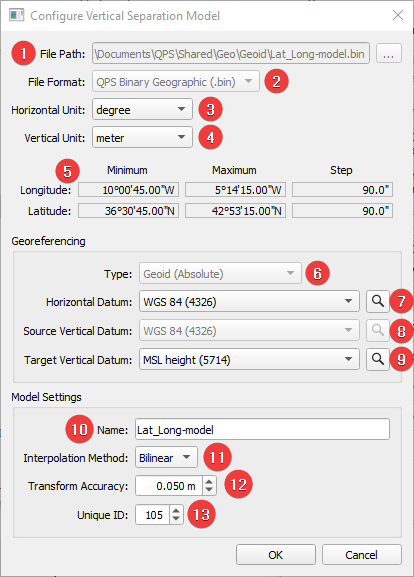
Task: Click the app icon in the title bar
Action: 17,15
